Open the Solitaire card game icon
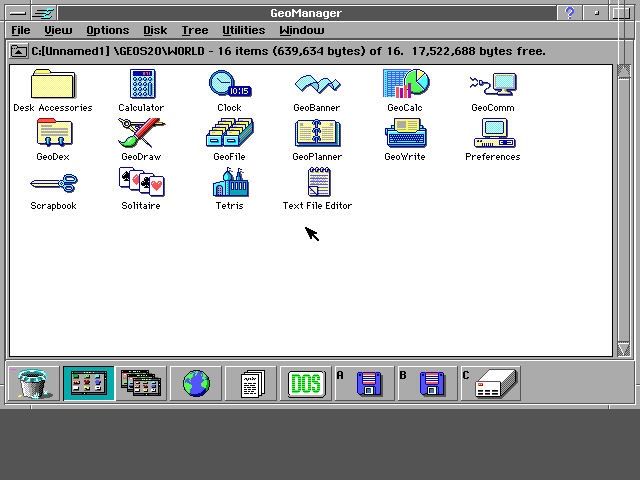Viewport: 640px width, 480px height. coord(141,182)
